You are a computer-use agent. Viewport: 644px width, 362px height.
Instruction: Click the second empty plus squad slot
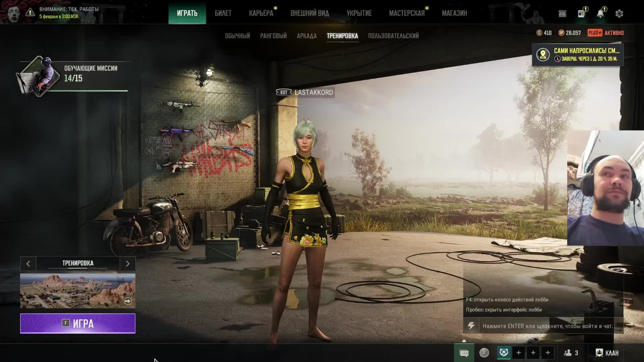[x=533, y=353]
